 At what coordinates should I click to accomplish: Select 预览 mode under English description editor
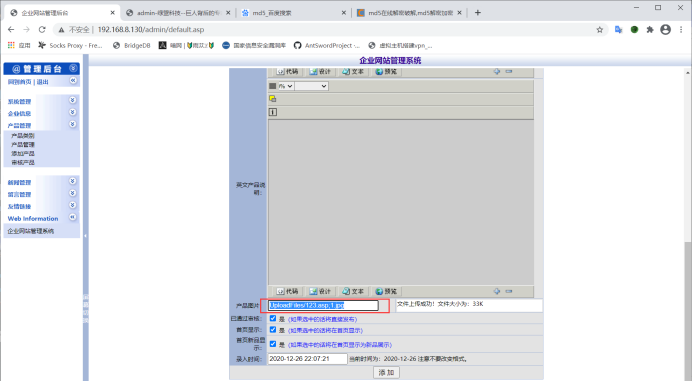pos(386,291)
